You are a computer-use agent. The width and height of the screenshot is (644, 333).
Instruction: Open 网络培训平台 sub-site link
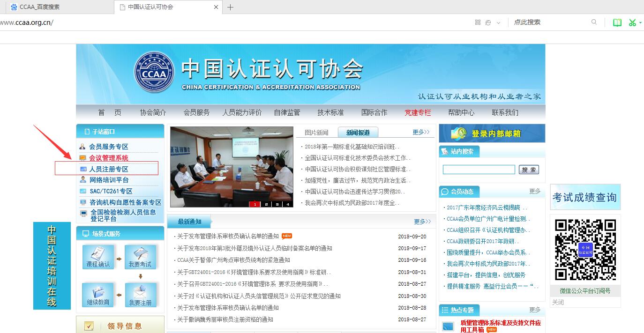pos(109,180)
